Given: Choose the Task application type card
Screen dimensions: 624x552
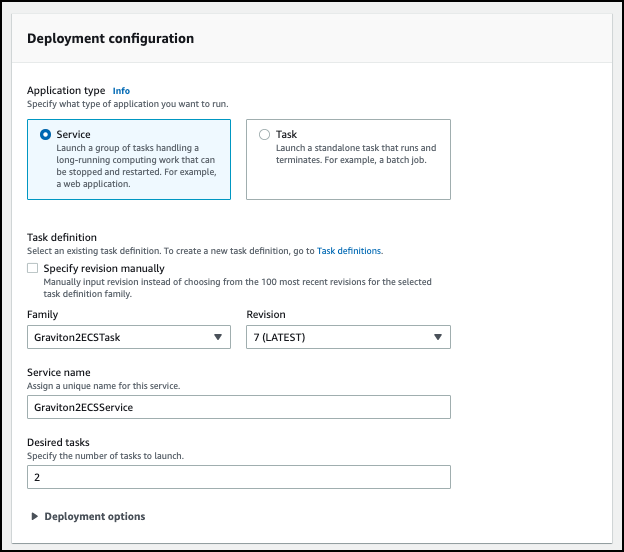Looking at the screenshot, I should tap(348, 159).
